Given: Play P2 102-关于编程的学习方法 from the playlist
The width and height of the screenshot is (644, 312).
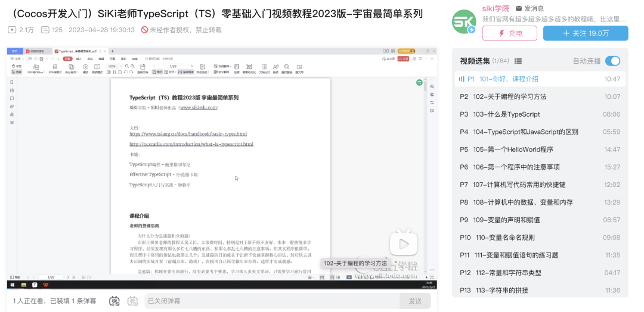Looking at the screenshot, I should click(540, 97).
